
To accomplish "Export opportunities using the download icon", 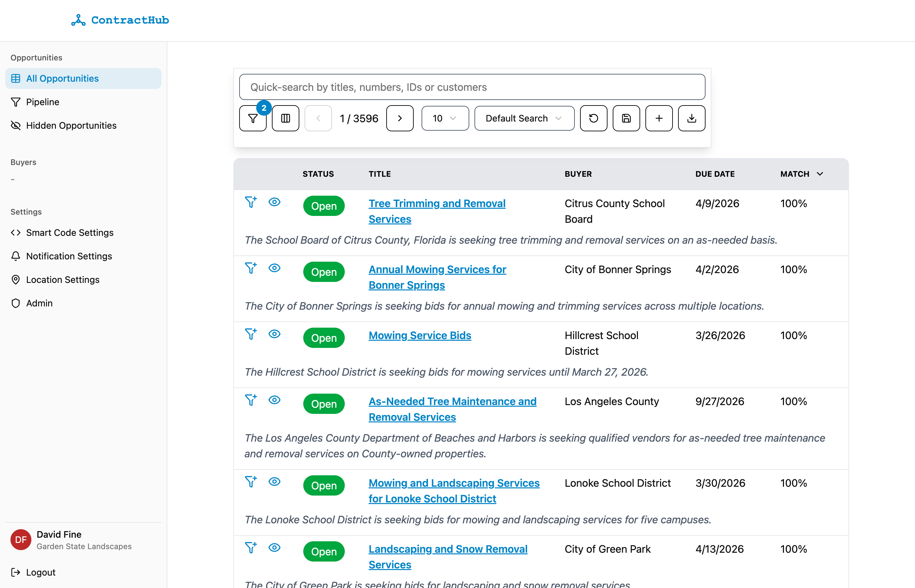I will click(x=691, y=118).
